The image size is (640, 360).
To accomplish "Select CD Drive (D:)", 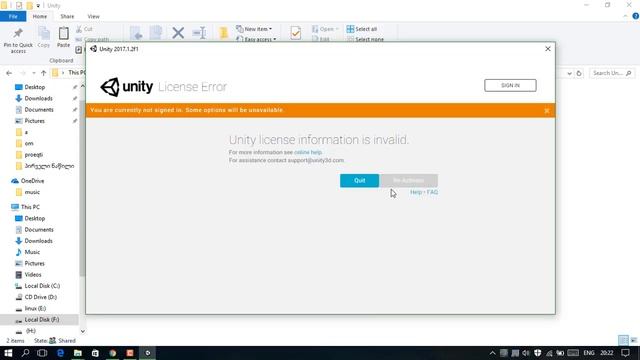I will tap(40, 297).
